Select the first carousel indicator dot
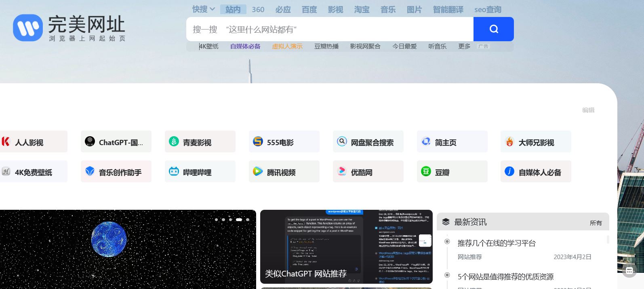The height and width of the screenshot is (289, 644). 216,219
